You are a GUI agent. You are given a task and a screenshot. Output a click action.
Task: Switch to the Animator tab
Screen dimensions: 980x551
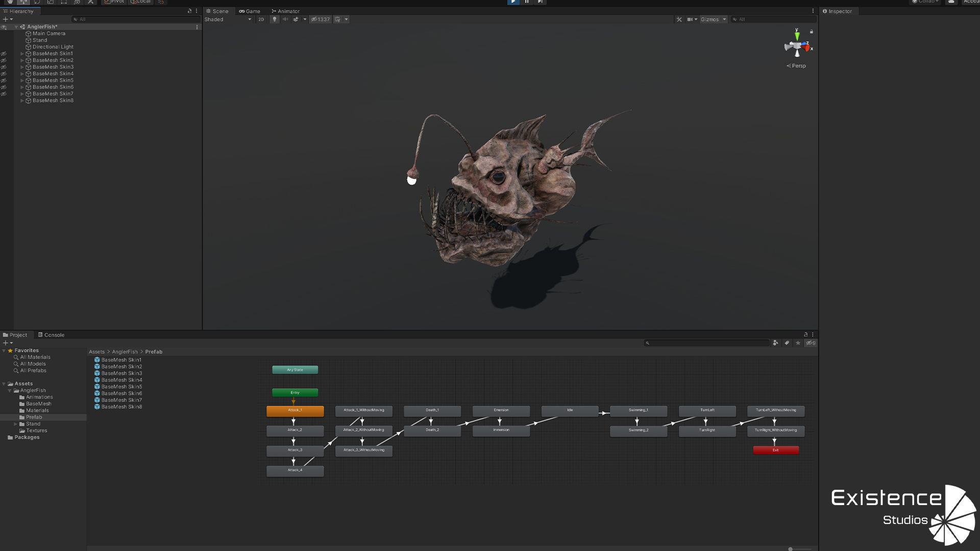point(286,11)
